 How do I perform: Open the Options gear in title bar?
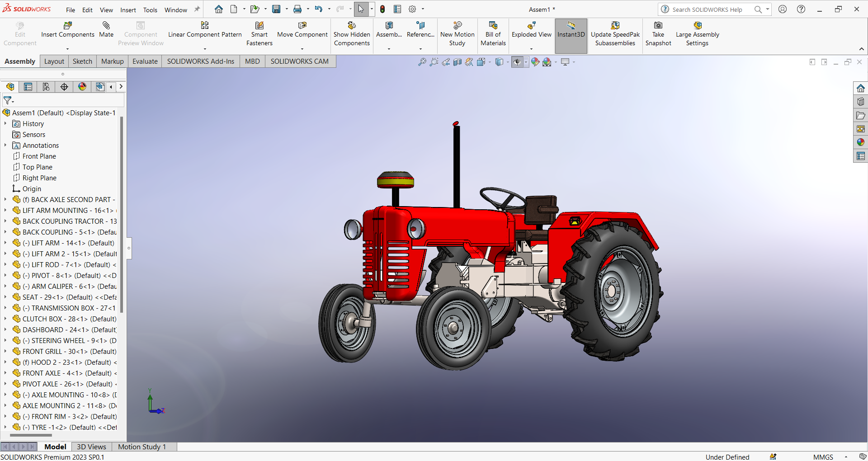pos(412,9)
